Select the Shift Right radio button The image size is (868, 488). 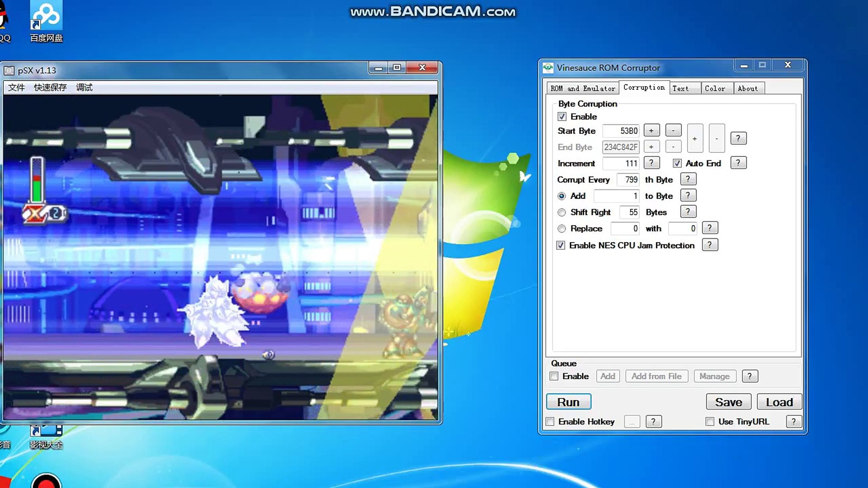(561, 212)
